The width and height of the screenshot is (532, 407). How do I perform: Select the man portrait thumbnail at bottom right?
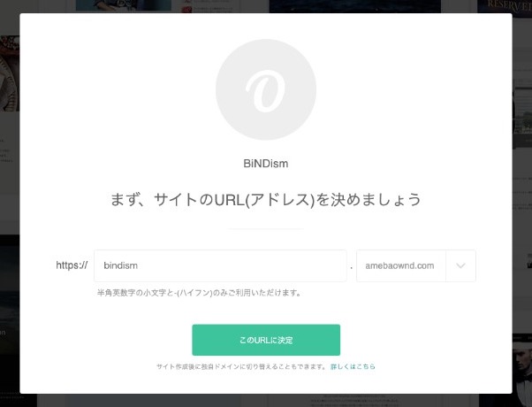[x=521, y=371]
